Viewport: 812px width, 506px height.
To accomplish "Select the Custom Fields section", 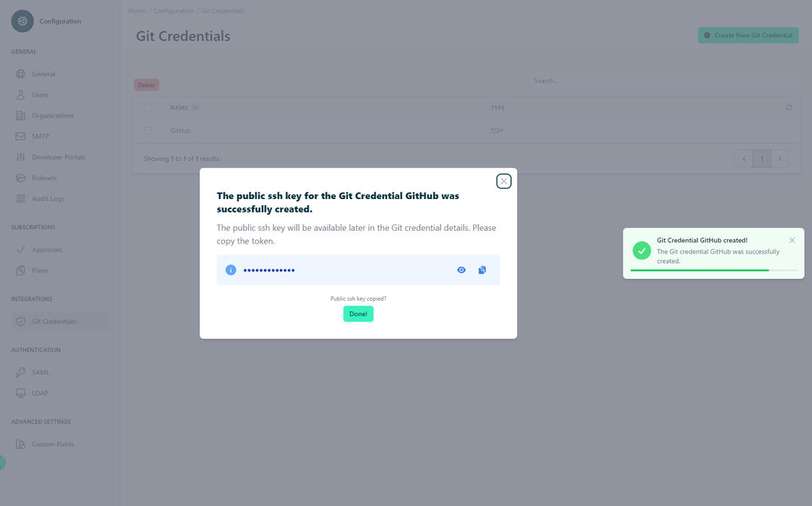I will 21,443.
